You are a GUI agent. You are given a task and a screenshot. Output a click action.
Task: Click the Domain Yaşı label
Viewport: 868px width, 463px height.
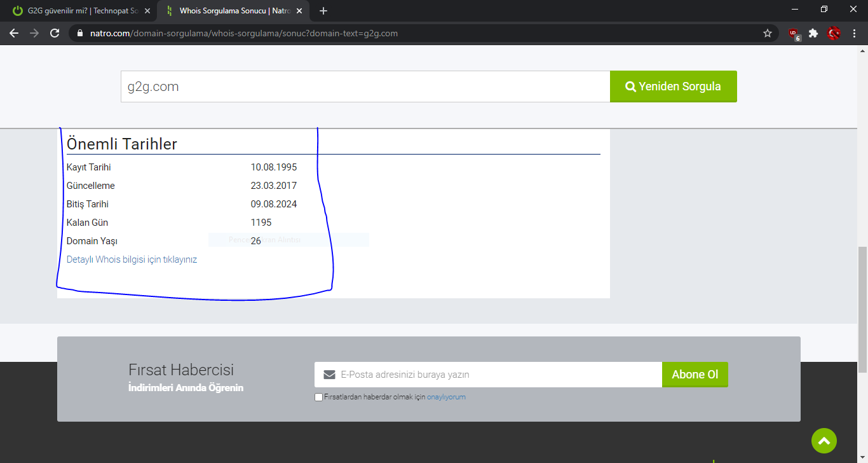click(x=92, y=241)
